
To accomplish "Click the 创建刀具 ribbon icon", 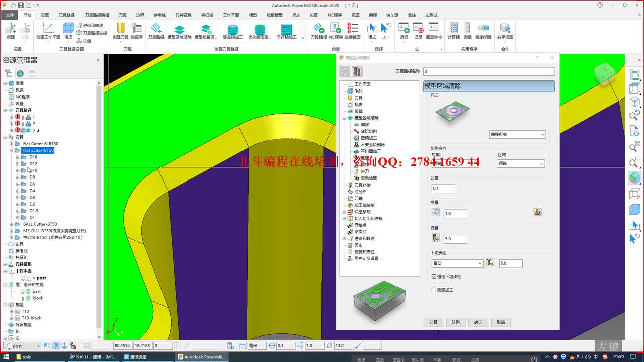I will [120, 28].
